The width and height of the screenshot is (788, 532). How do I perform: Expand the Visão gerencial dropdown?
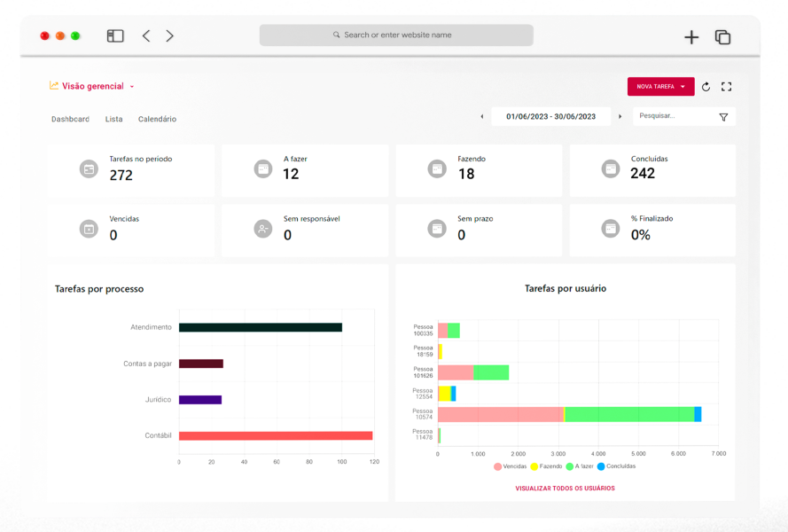[132, 87]
